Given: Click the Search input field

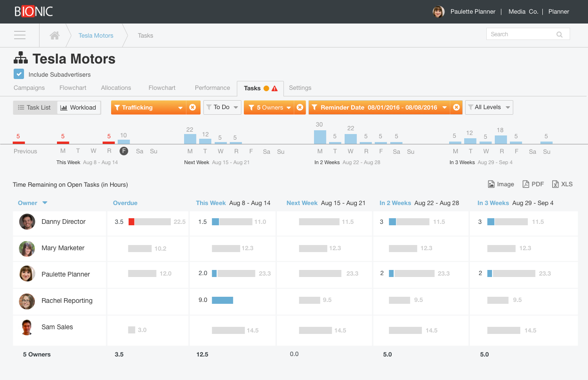Looking at the screenshot, I should pos(528,34).
